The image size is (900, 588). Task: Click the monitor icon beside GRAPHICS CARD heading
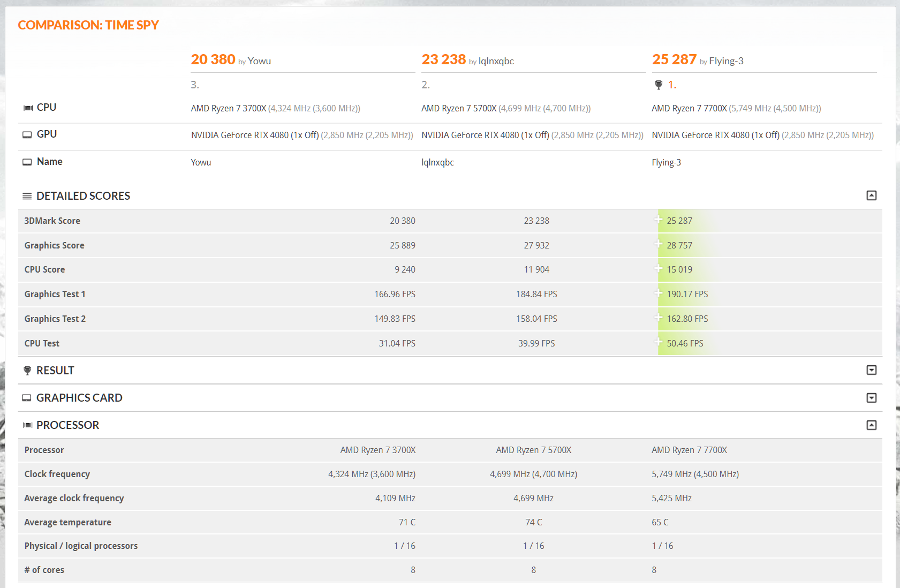coord(27,398)
